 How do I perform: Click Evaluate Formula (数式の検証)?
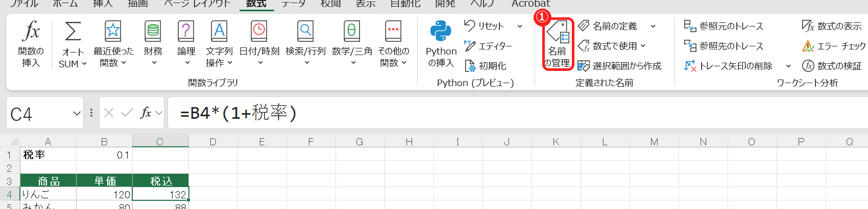(x=831, y=66)
